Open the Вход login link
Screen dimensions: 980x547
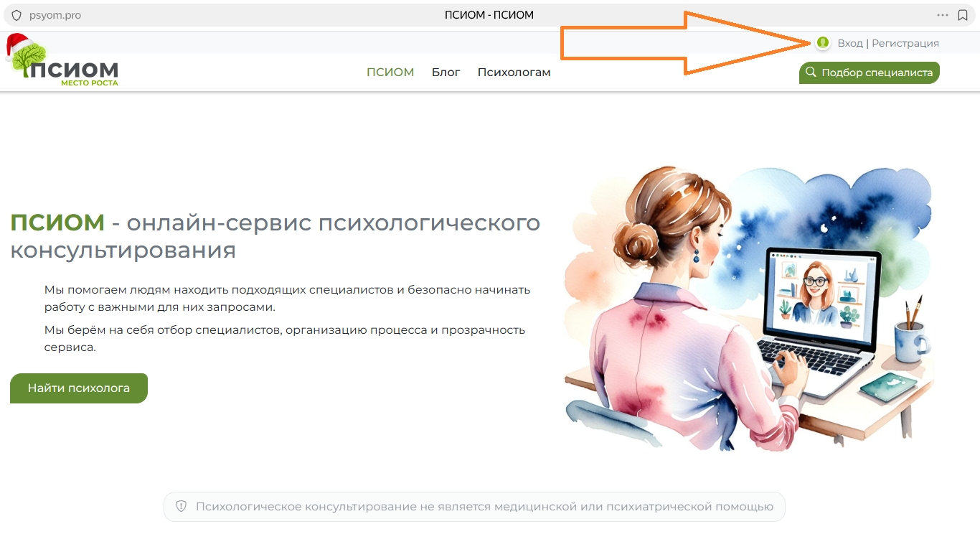pos(849,43)
